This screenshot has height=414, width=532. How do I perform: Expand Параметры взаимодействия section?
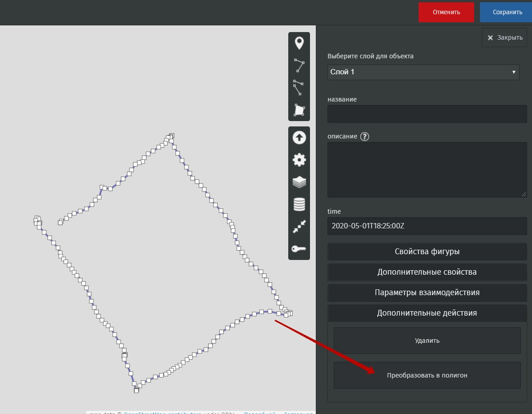coord(427,292)
